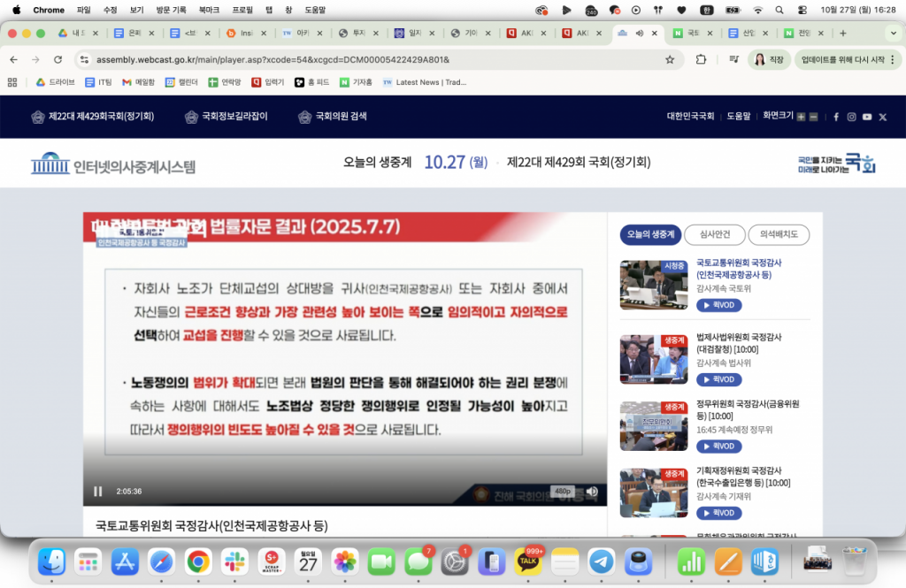The height and width of the screenshot is (588, 906).
Task: Open the X social icon in the header
Action: tap(882, 117)
